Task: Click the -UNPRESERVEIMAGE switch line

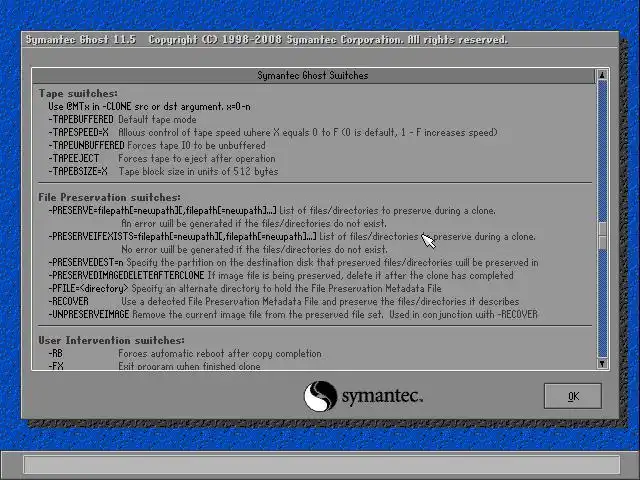Action: tap(293, 315)
